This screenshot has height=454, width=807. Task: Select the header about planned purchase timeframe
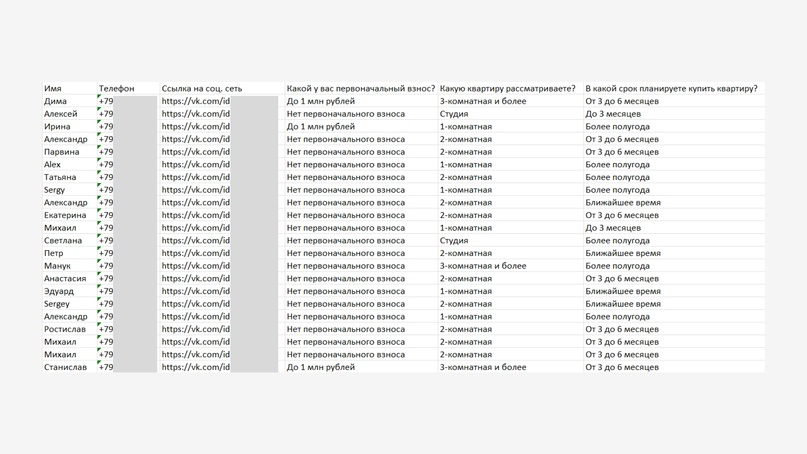pyautogui.click(x=671, y=89)
